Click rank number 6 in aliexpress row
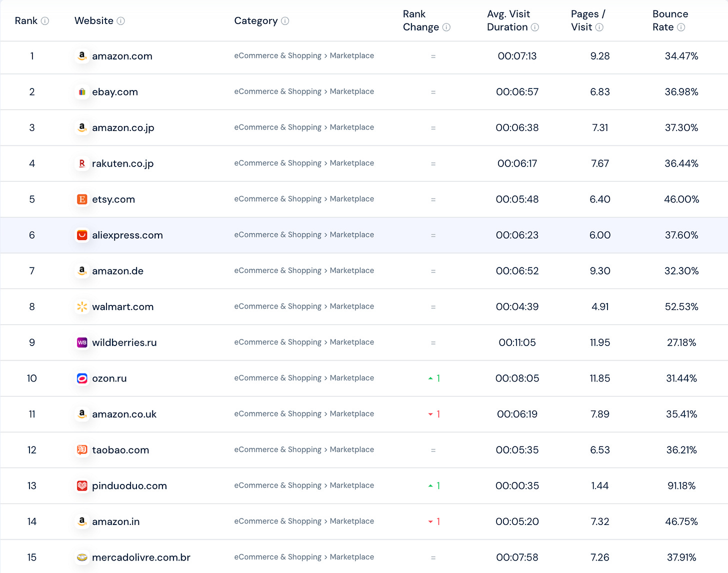This screenshot has height=573, width=728. (32, 235)
